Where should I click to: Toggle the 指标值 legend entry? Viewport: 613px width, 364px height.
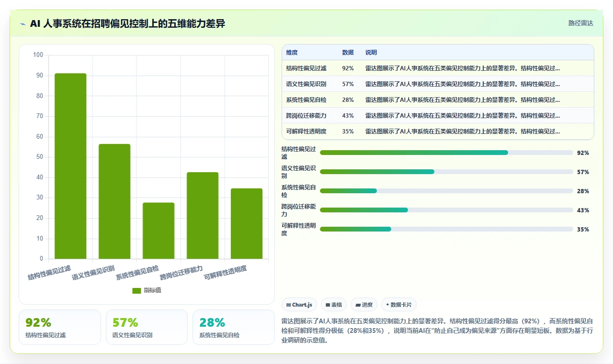[147, 290]
